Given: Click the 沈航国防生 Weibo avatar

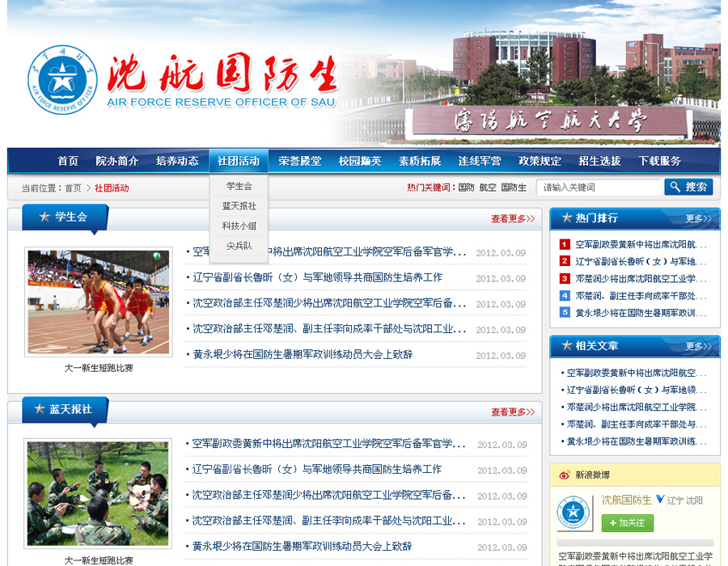Looking at the screenshot, I should coord(574,512).
